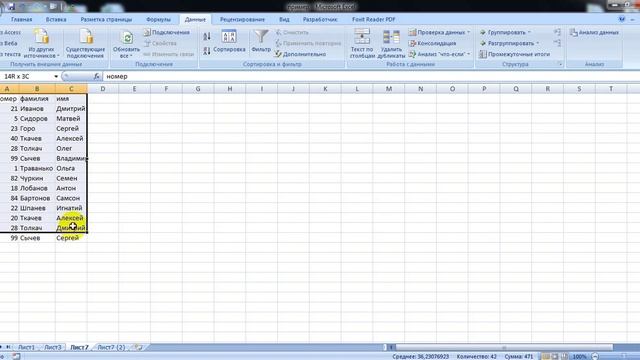Click cell containing Лобанов
This screenshot has height=360, width=640.
(x=37, y=188)
